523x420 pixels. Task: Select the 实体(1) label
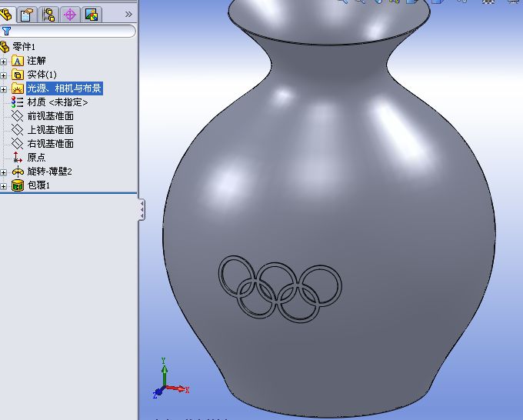click(42, 75)
